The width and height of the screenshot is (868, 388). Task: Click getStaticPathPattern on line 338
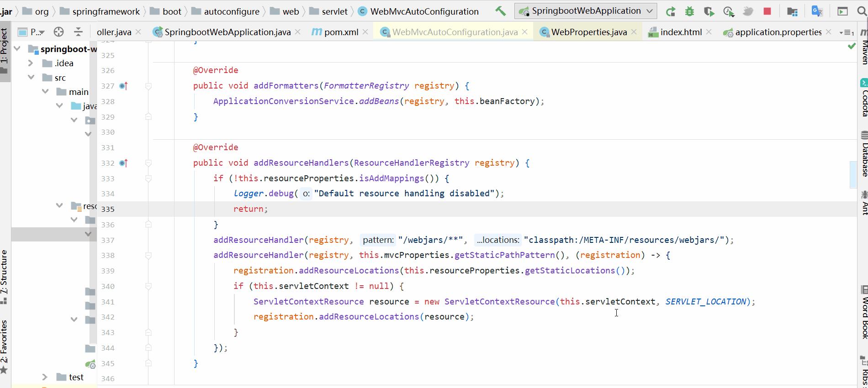[504, 255]
